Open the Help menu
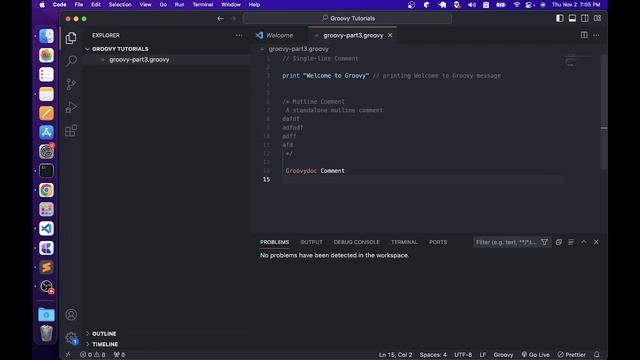This screenshot has width=640, height=360. tap(254, 5)
